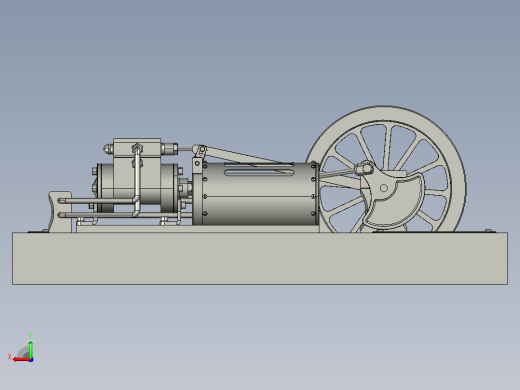
Task: Select the thin mounting rail under the cylinder
Action: [x=197, y=229]
